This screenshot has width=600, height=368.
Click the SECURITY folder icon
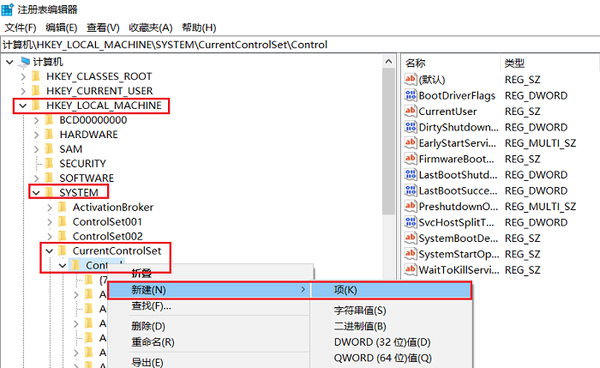(49, 163)
